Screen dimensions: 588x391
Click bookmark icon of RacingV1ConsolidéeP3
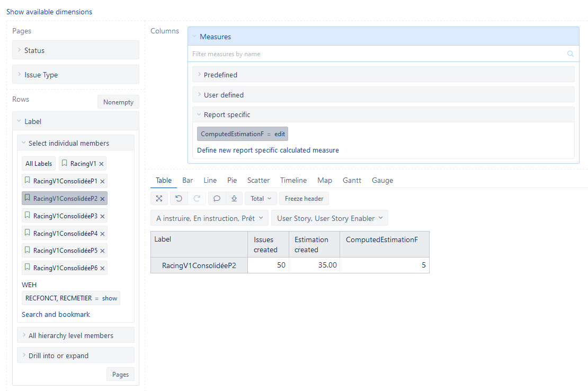click(28, 215)
